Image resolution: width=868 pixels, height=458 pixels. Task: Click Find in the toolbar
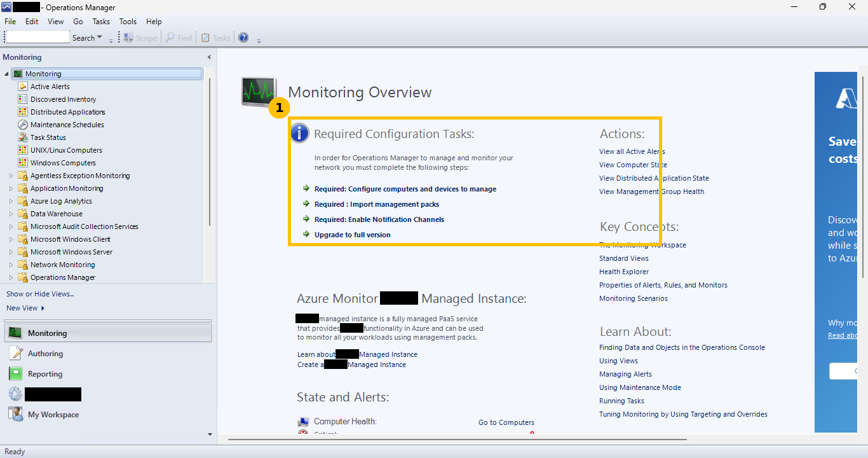pos(179,38)
